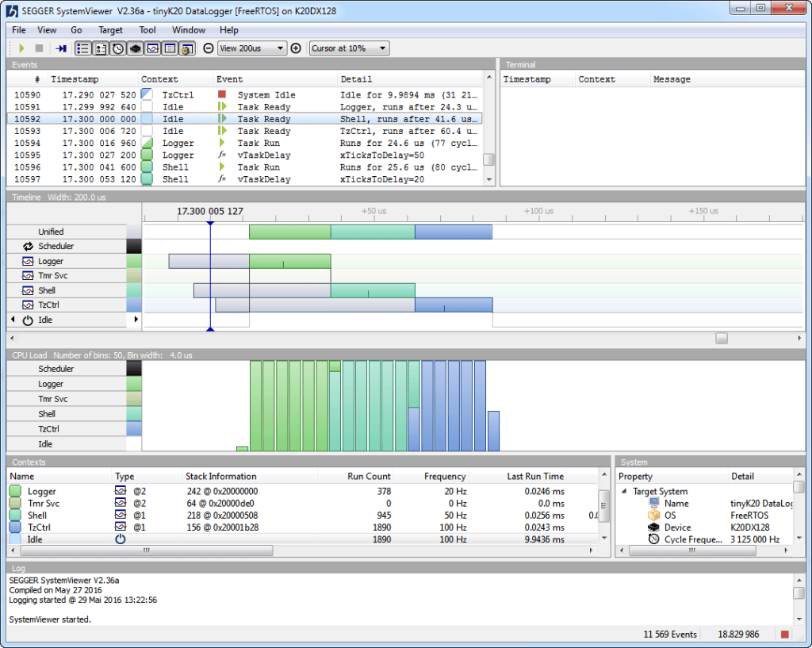Toggle the Timeline window clock icon
812x648 pixels.
tap(118, 48)
